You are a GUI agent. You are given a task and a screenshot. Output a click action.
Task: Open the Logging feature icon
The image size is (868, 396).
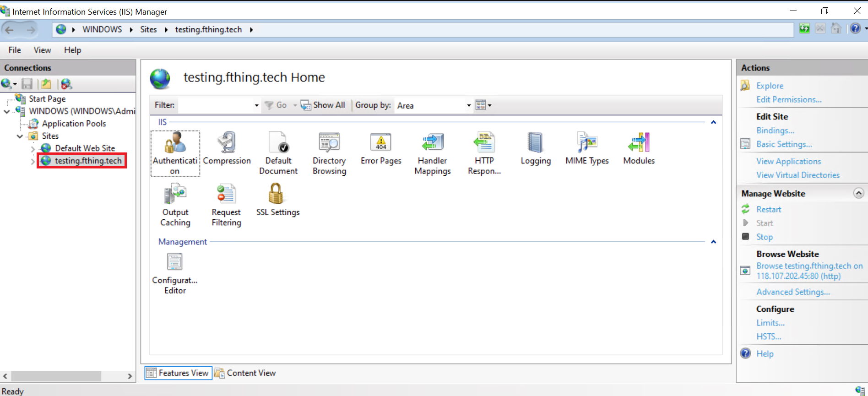535,143
